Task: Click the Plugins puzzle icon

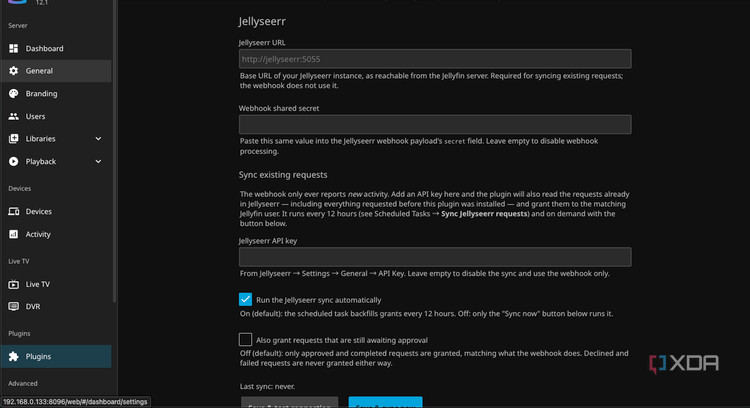Action: point(13,356)
